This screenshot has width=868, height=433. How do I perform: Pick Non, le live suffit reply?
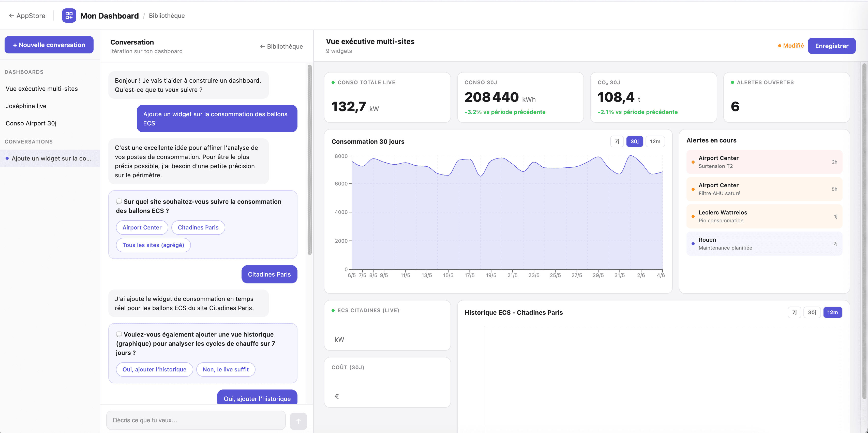point(226,369)
